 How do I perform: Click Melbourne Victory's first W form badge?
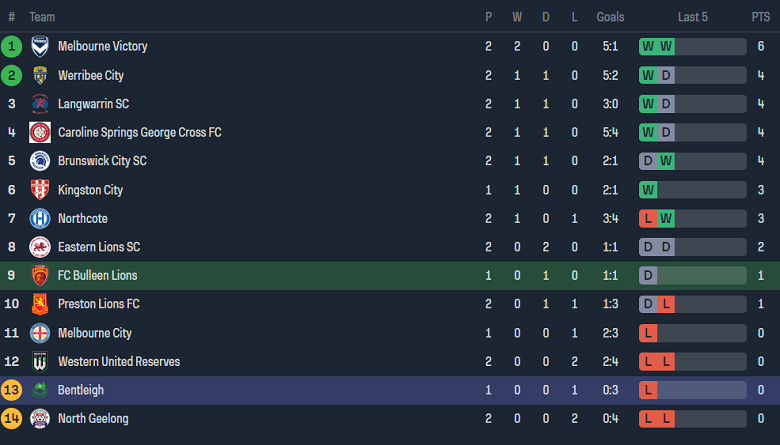tap(648, 46)
